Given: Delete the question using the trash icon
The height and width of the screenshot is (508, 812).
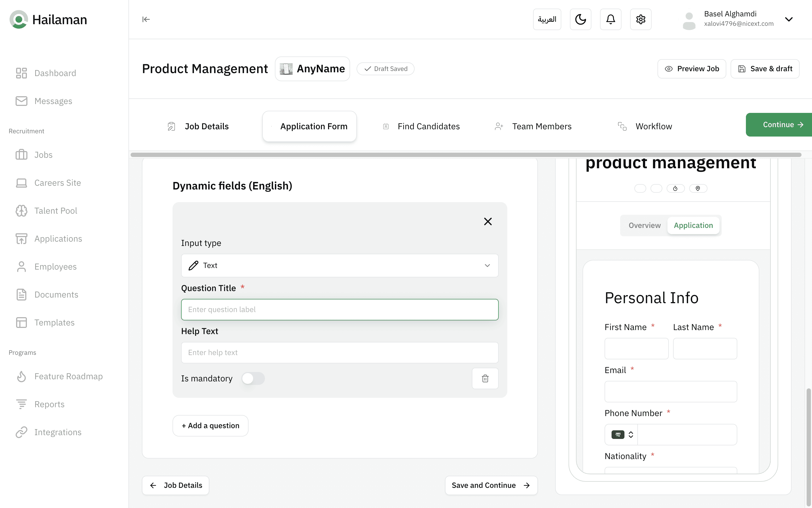Looking at the screenshot, I should pos(485,378).
